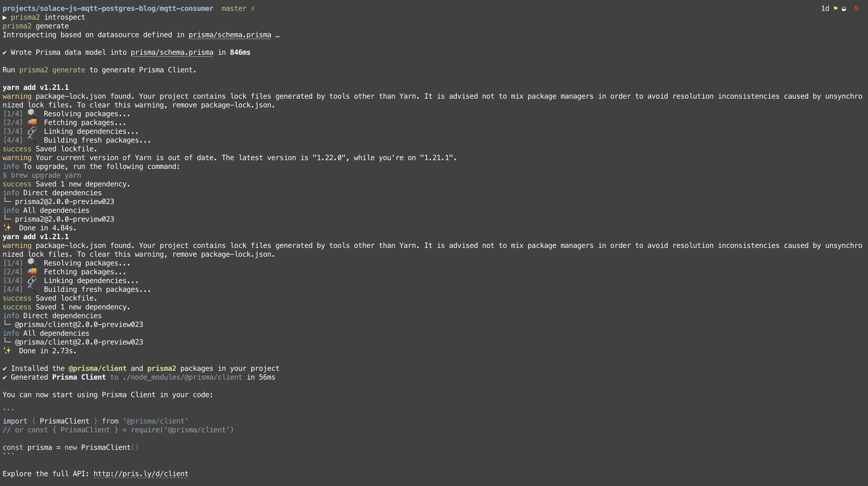Click the 1d elapsed time indicator
The height and width of the screenshot is (486, 868).
click(x=825, y=9)
